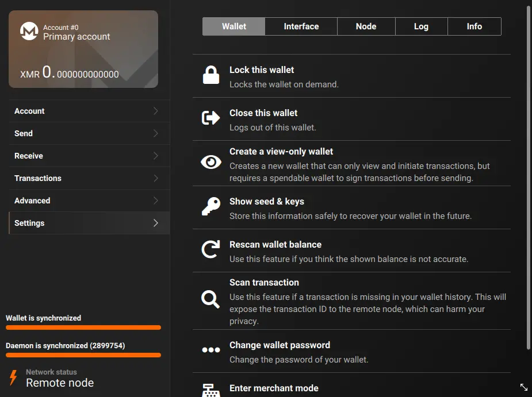
Task: Click the lightning bolt network status icon
Action: point(13,378)
